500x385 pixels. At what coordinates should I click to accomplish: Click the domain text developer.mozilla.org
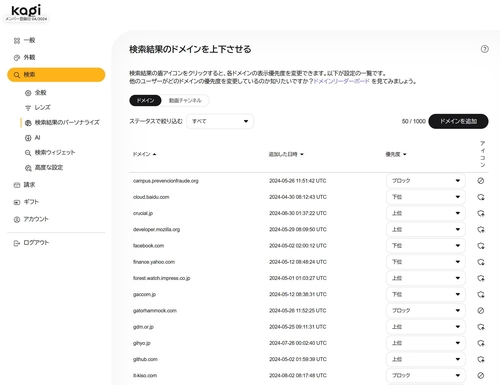point(156,229)
